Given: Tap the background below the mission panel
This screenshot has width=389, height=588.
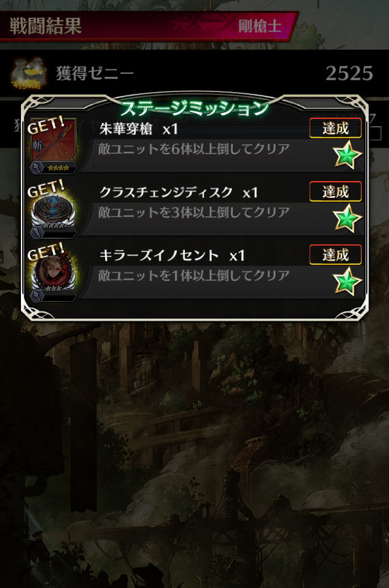Looking at the screenshot, I should (x=194, y=450).
